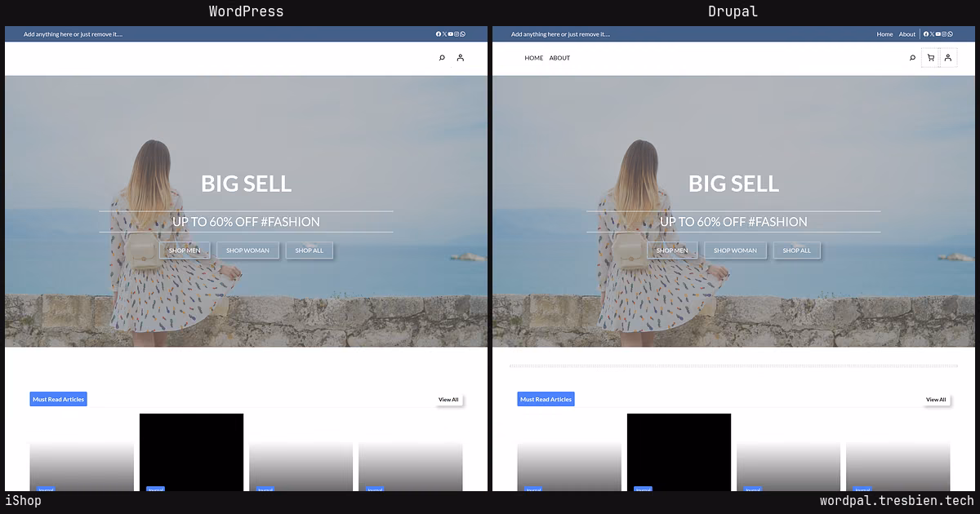This screenshot has width=980, height=514.
Task: Click SHOP ALL button in WordPress hero
Action: coord(310,250)
